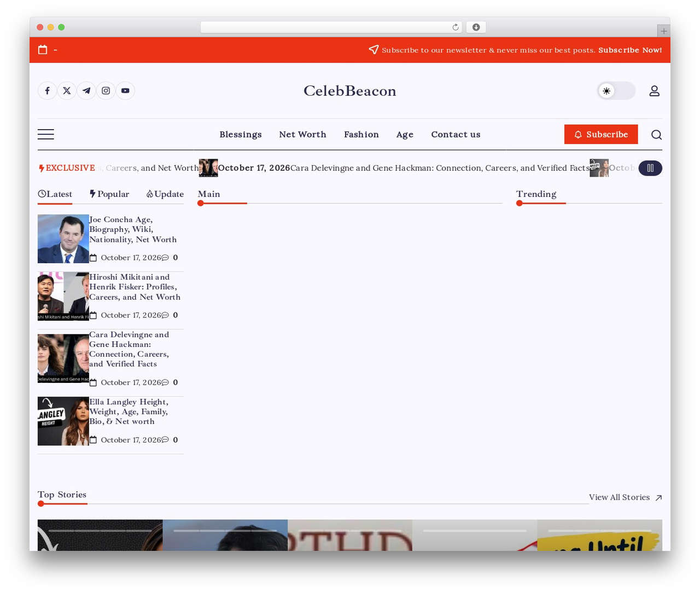
Task: Click the View All Stories link
Action: (619, 497)
